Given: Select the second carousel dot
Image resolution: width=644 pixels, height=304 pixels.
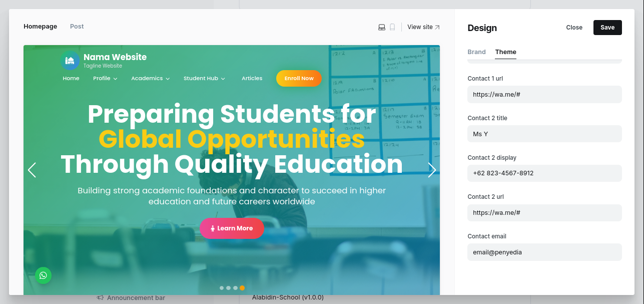Looking at the screenshot, I should coord(229,288).
